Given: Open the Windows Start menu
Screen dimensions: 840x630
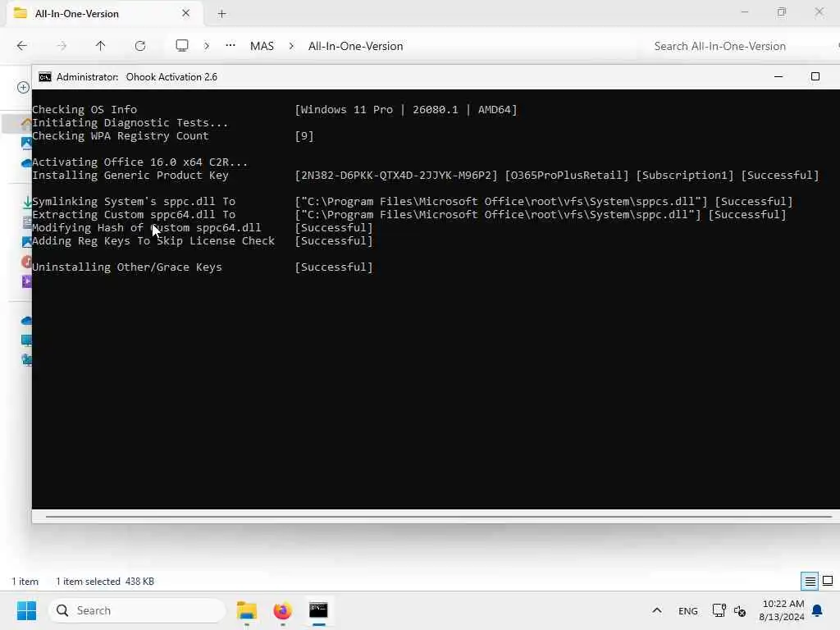Looking at the screenshot, I should (x=26, y=610).
